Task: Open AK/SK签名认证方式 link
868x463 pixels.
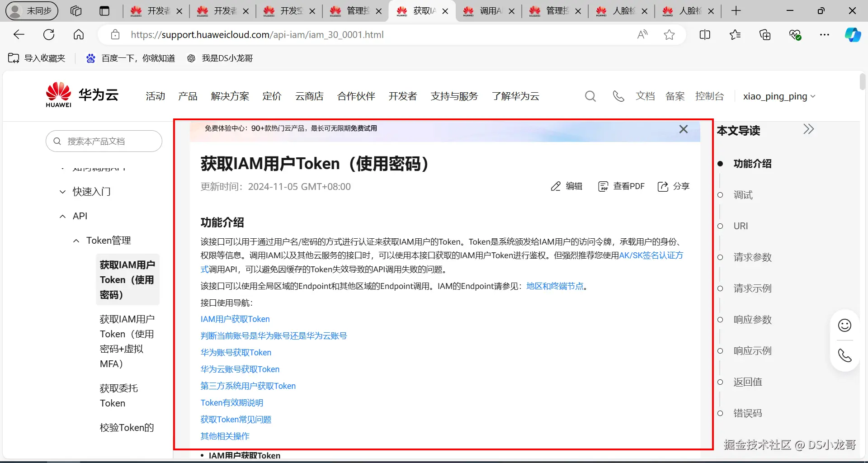Action: tap(651, 255)
